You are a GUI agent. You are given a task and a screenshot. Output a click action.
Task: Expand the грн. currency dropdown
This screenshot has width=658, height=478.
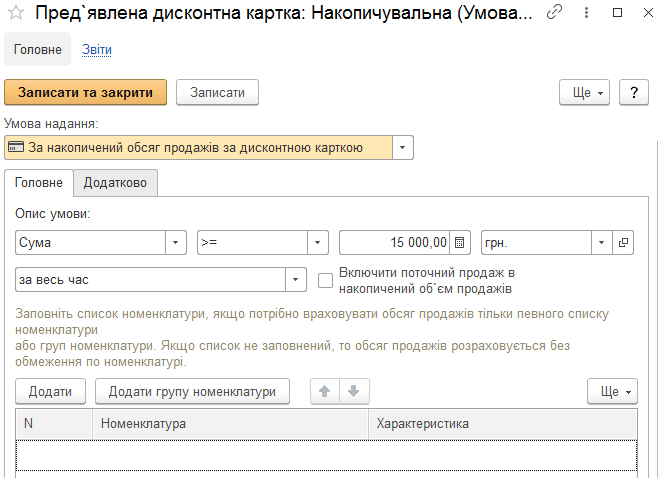click(x=601, y=243)
